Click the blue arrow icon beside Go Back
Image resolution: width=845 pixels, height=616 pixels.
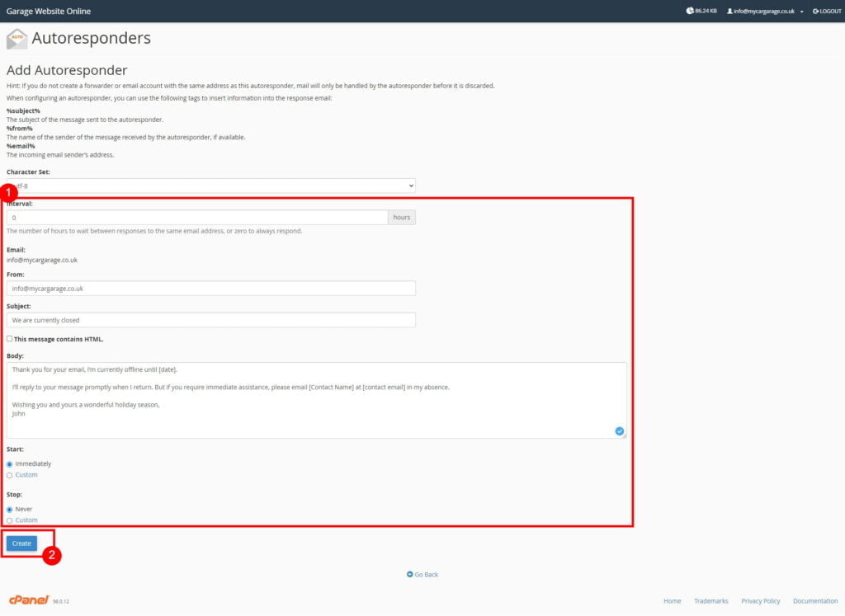click(x=410, y=574)
